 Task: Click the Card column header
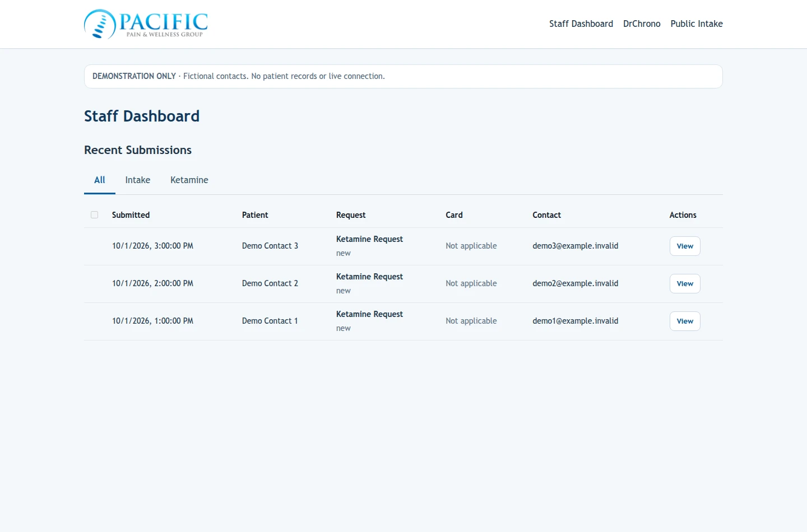454,215
